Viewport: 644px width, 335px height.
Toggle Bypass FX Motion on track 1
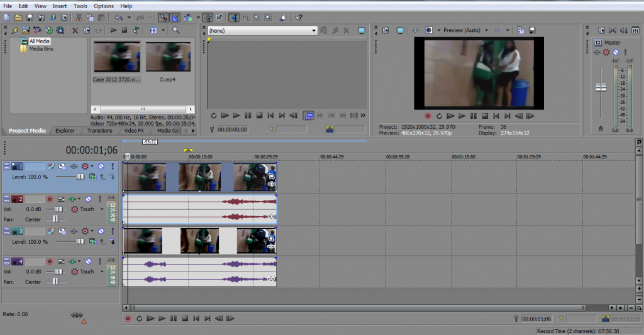pos(50,167)
